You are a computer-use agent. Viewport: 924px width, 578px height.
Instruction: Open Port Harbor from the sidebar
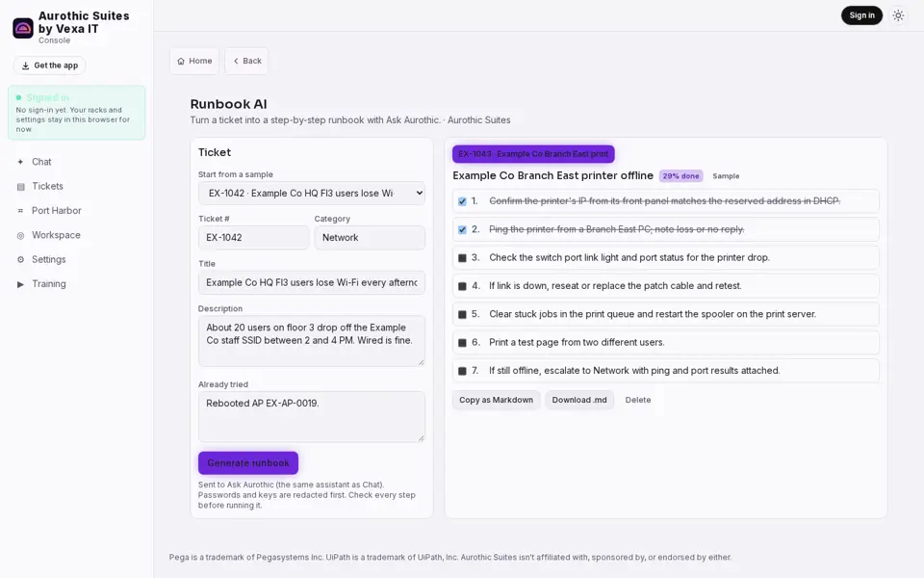77,211
